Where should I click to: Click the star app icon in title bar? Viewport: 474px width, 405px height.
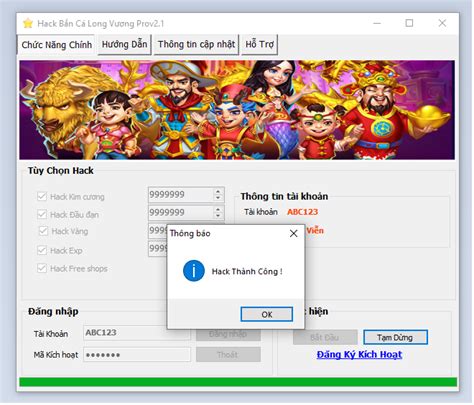28,23
